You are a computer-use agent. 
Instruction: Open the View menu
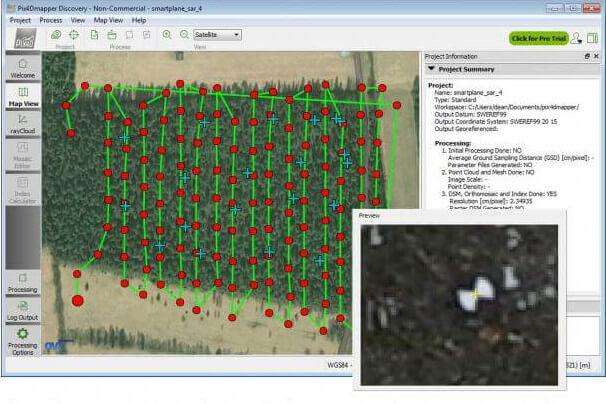click(x=78, y=20)
